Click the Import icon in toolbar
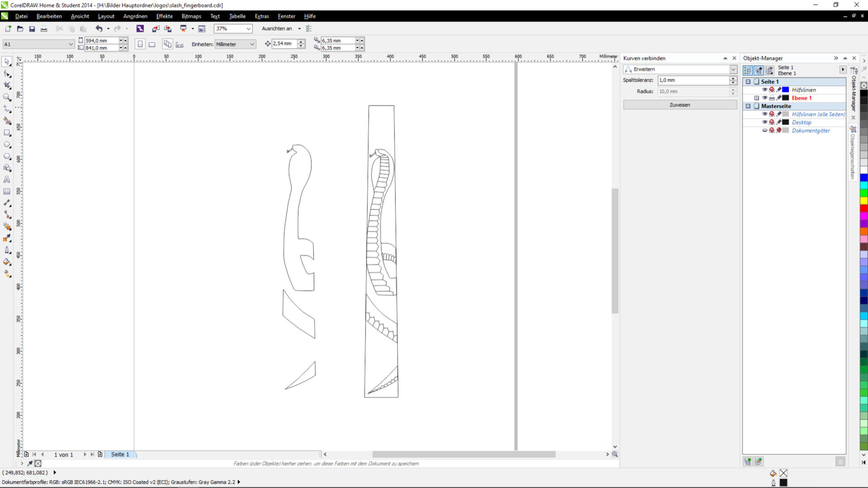This screenshot has width=868, height=488. coord(156,28)
